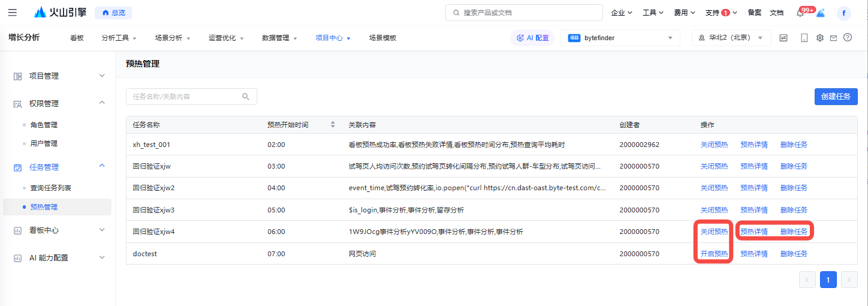Open the 费用 dropdown menu
Screen dimensions: 868x306
coord(684,13)
